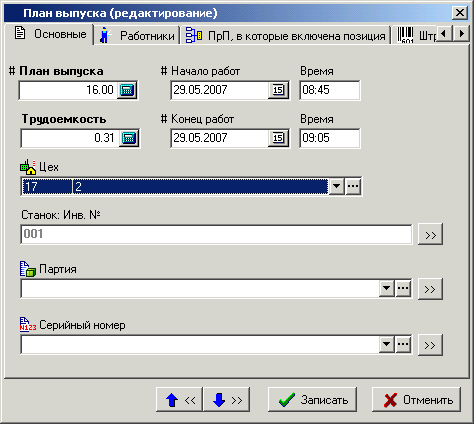This screenshot has width=474, height=424.
Task: Expand the Цех dropdown list
Action: 336,186
